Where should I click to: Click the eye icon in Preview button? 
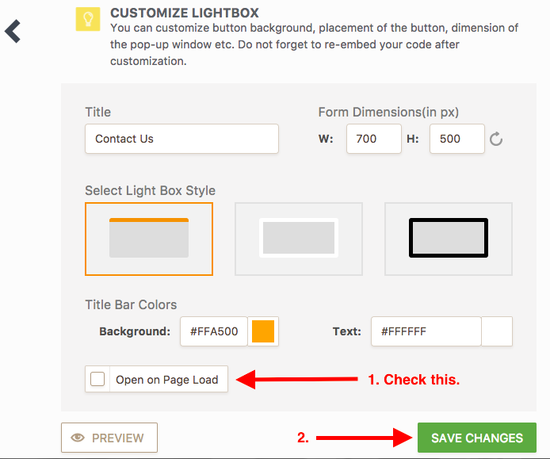[78, 438]
